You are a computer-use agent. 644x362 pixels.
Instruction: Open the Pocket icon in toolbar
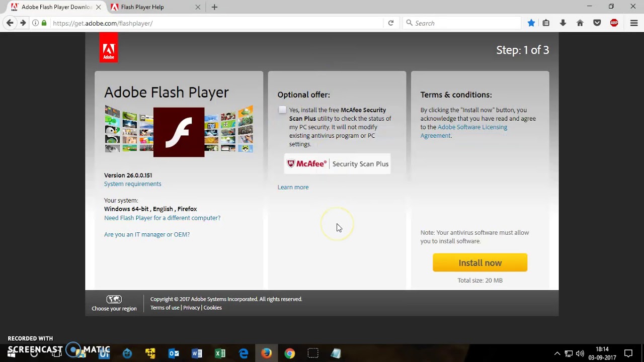click(597, 23)
